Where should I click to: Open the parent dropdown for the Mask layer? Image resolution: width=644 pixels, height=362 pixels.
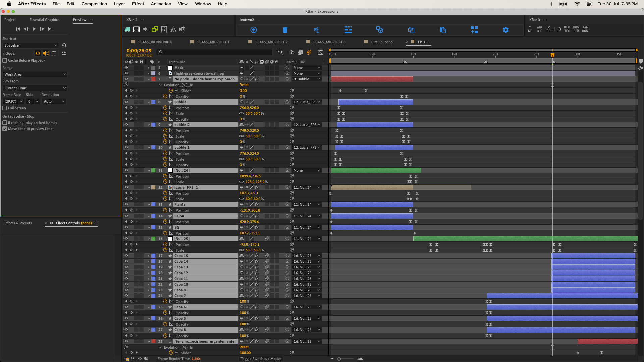[307, 68]
